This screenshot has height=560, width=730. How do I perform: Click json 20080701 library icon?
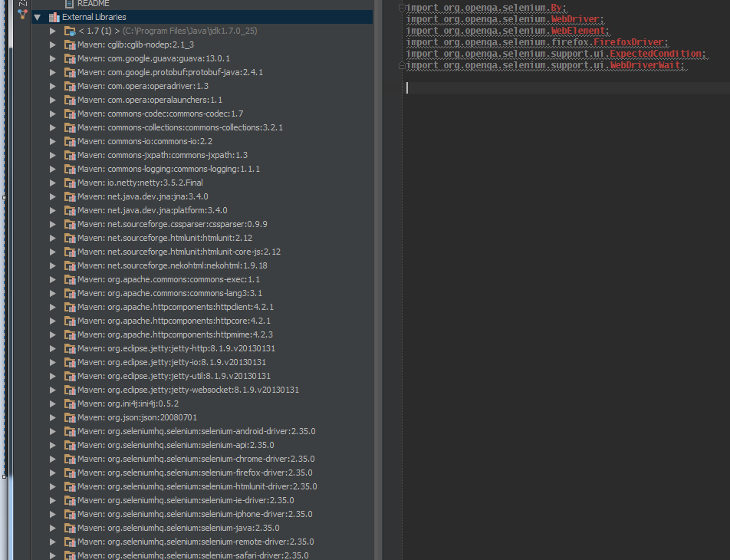[70, 418]
